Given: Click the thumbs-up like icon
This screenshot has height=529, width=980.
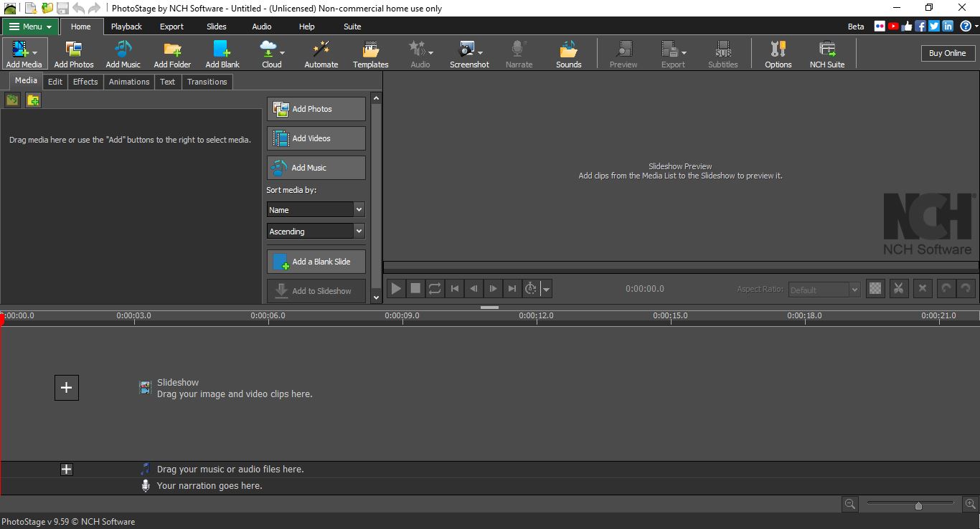Looking at the screenshot, I should pos(907,27).
